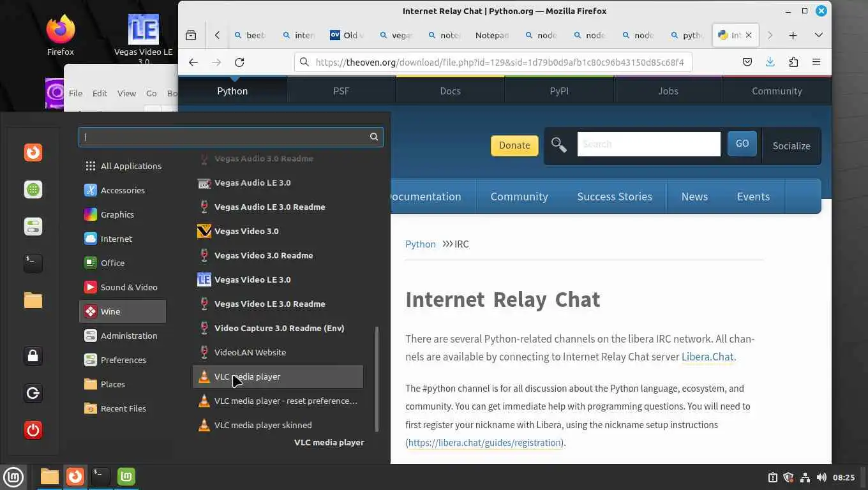Switch to the Notepad tab

[x=491, y=35]
